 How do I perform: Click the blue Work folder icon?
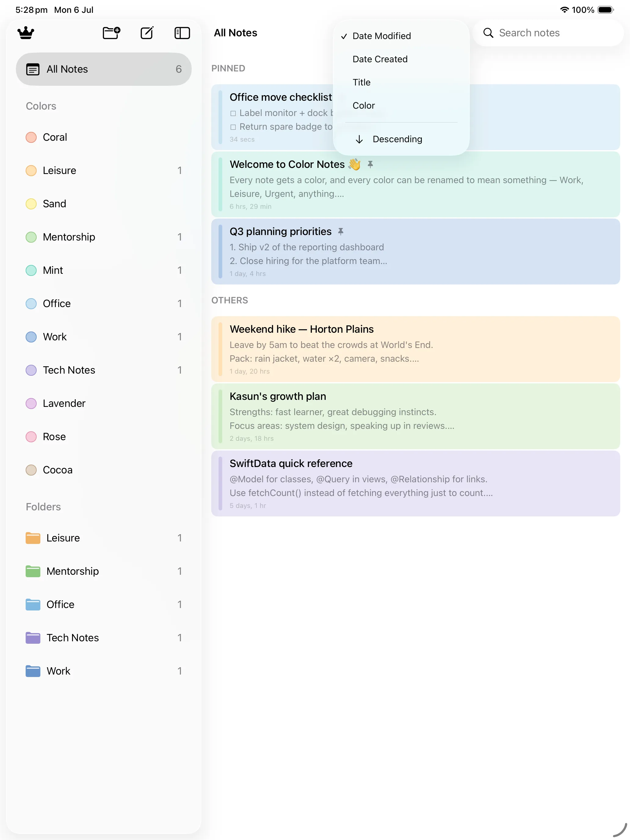click(33, 671)
